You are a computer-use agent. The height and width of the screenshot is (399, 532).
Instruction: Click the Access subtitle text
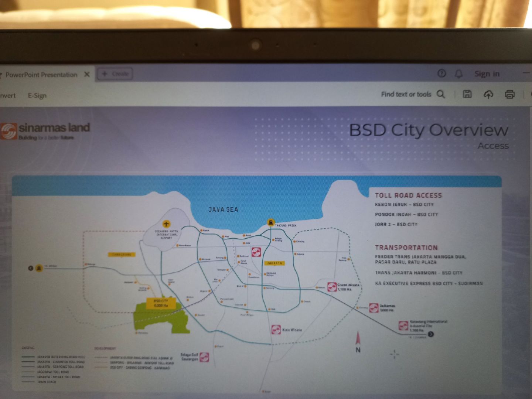(493, 146)
